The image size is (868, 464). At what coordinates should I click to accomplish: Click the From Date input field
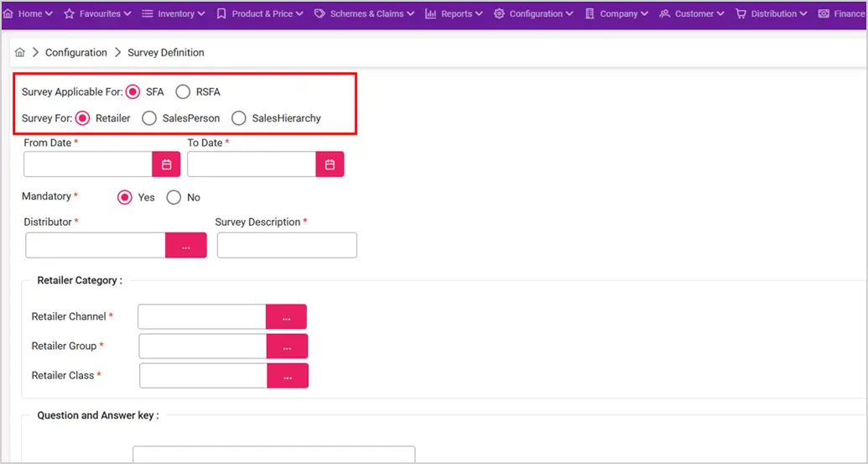click(x=88, y=164)
